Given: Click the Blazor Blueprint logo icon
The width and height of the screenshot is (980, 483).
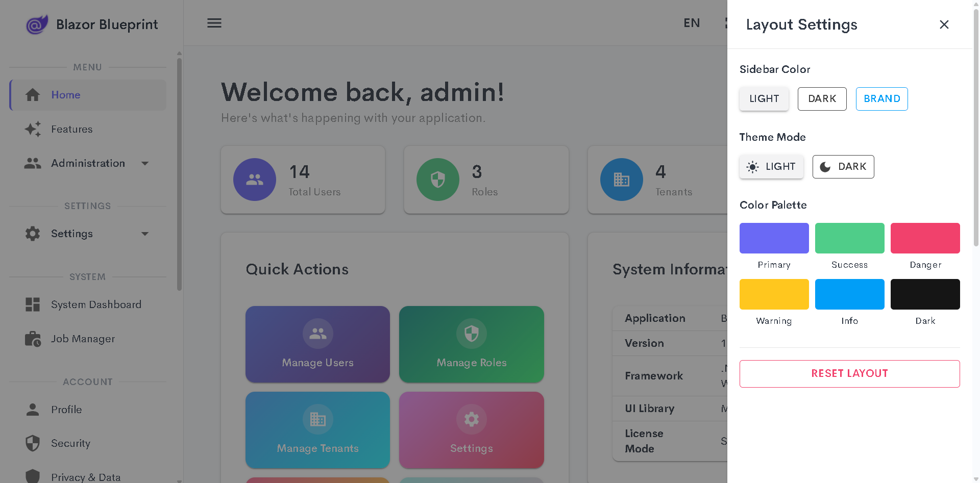Looking at the screenshot, I should (37, 24).
